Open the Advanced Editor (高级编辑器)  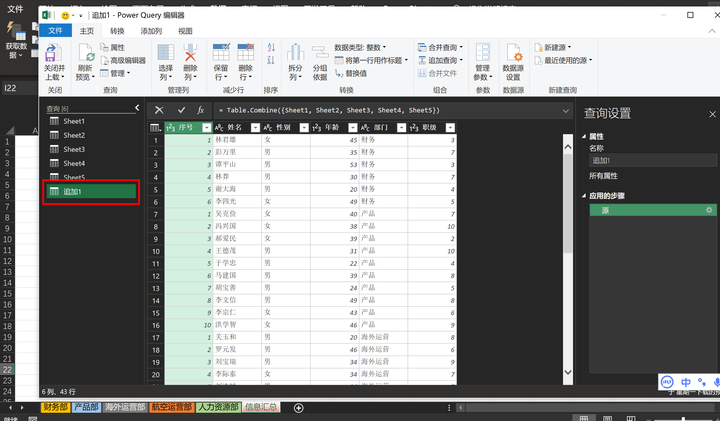(123, 60)
